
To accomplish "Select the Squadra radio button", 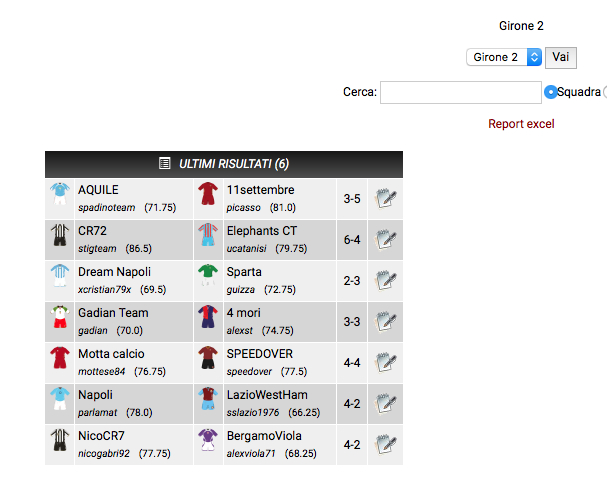I will click(x=550, y=92).
